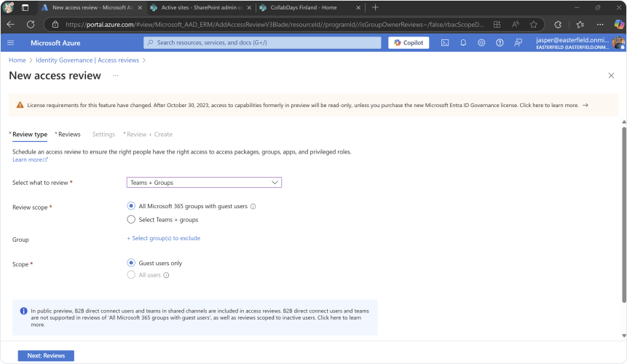Open account menu for jasper@easterfield
This screenshot has height=364, width=627.
pyautogui.click(x=580, y=43)
